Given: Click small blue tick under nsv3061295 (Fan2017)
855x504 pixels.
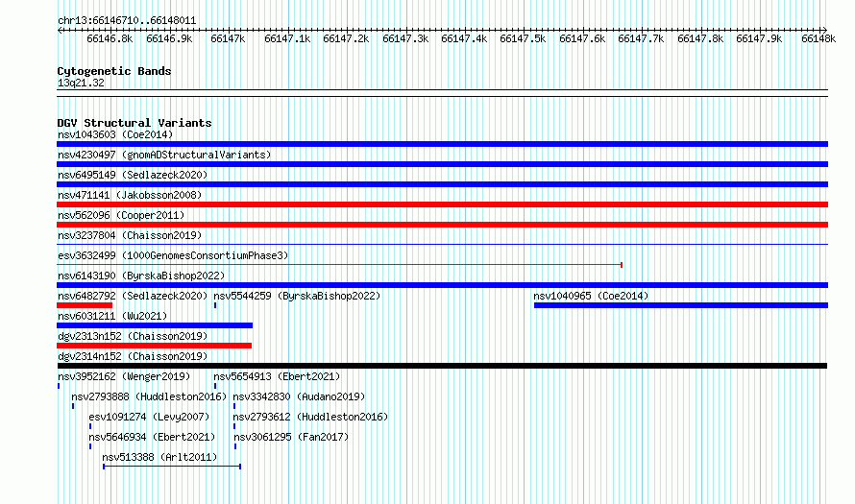Looking at the screenshot, I should pyautogui.click(x=235, y=446).
